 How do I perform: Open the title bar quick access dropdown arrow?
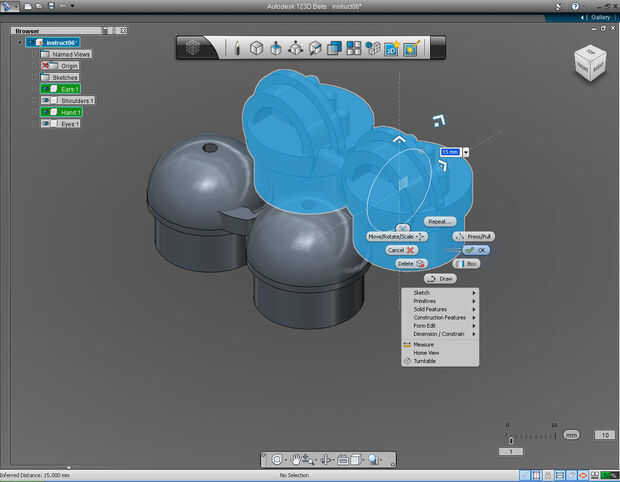tap(72, 6)
